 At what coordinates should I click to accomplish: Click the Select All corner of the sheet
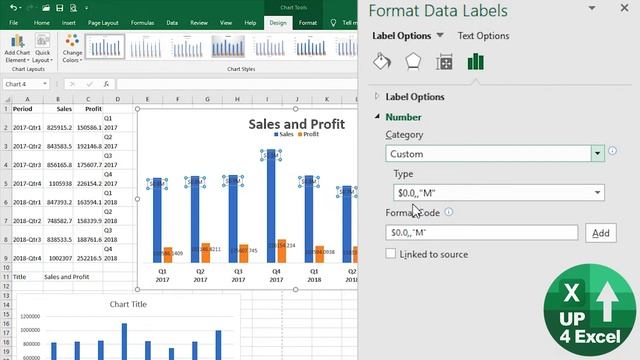tap(6, 99)
